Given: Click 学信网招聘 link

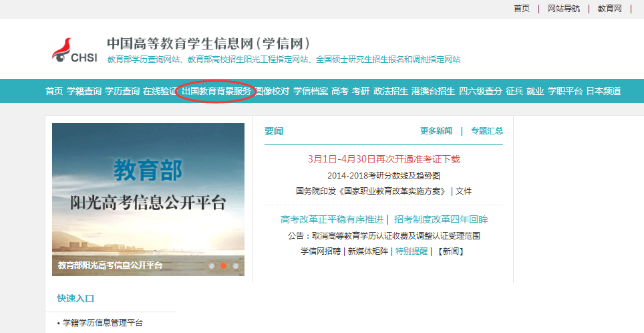Looking at the screenshot, I should click(x=321, y=251).
